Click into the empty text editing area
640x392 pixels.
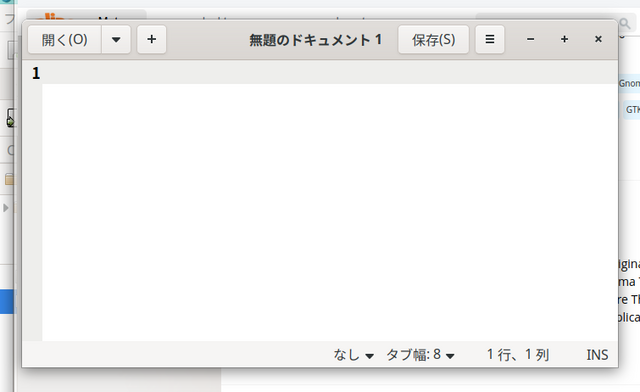coord(330,212)
